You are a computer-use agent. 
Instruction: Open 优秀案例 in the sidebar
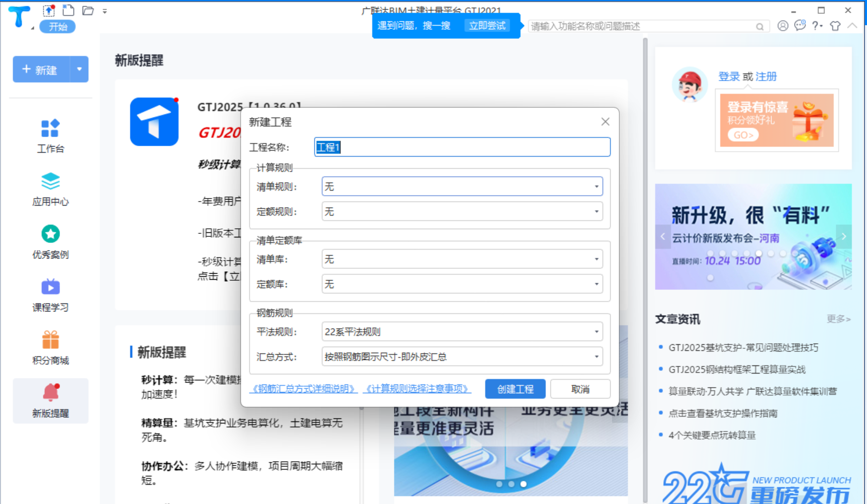point(50,242)
